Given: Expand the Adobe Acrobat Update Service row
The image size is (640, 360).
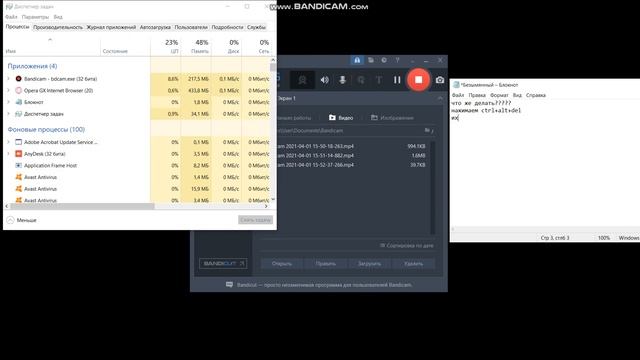Looking at the screenshot, I should click(x=9, y=142).
